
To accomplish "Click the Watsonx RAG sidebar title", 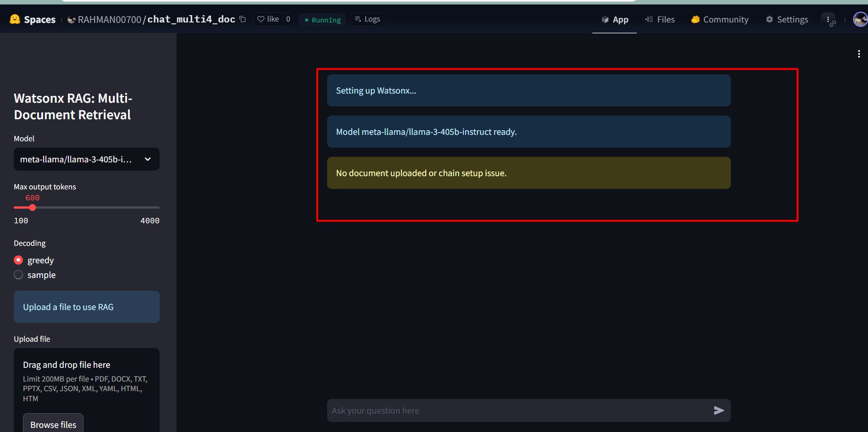I will 73,106.
